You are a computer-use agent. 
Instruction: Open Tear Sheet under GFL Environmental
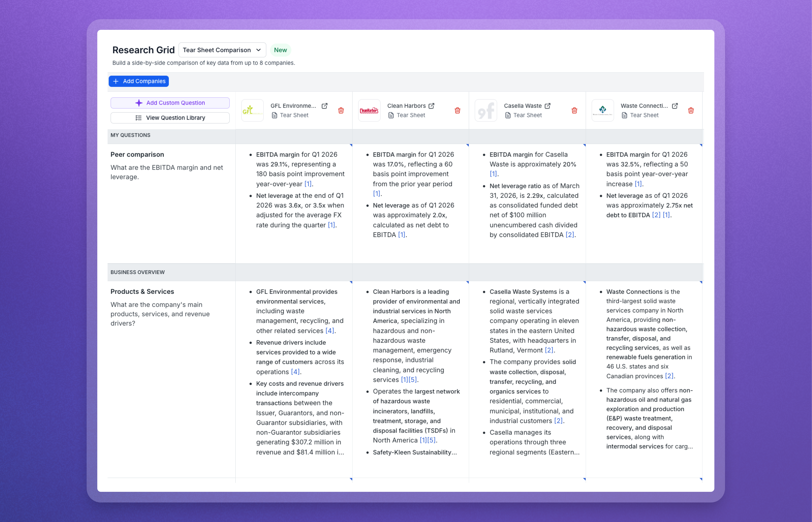294,115
